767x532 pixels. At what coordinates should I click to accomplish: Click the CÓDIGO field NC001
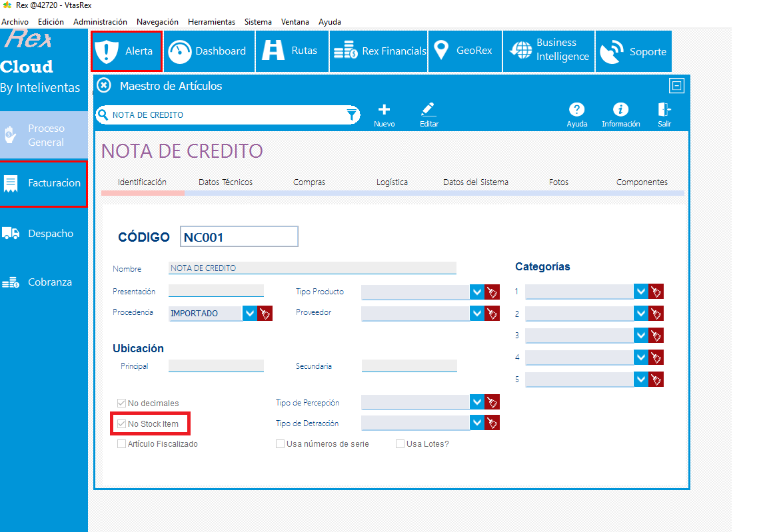coord(239,236)
